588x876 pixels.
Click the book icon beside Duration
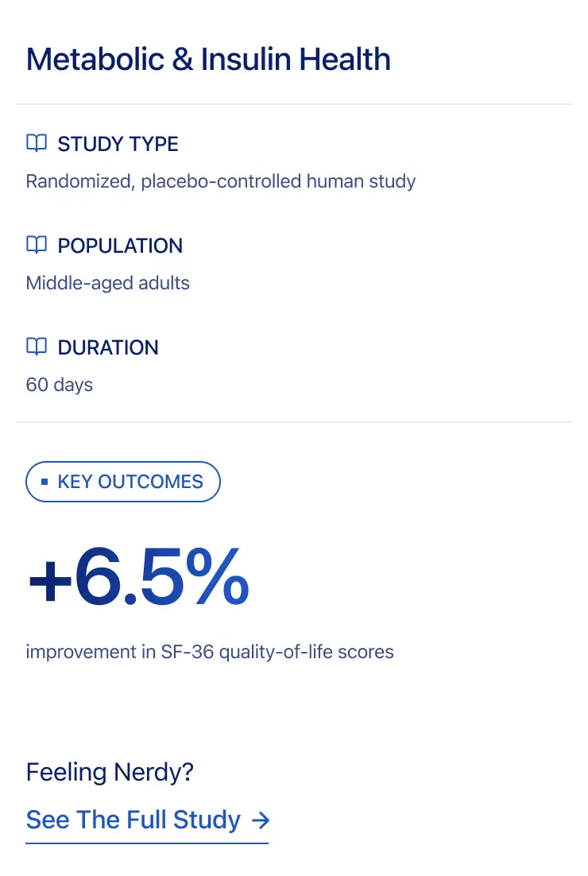coord(37,347)
